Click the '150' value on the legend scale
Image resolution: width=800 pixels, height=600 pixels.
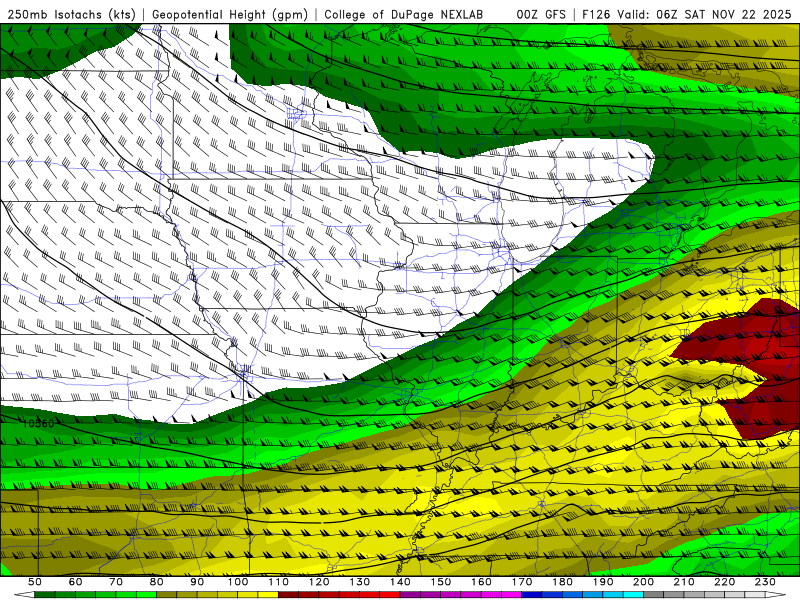tap(441, 582)
